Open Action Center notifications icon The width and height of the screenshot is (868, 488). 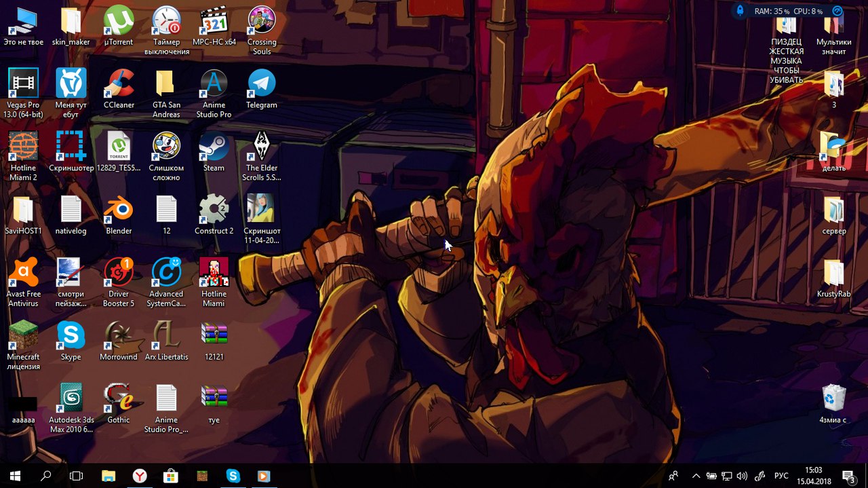pyautogui.click(x=848, y=476)
